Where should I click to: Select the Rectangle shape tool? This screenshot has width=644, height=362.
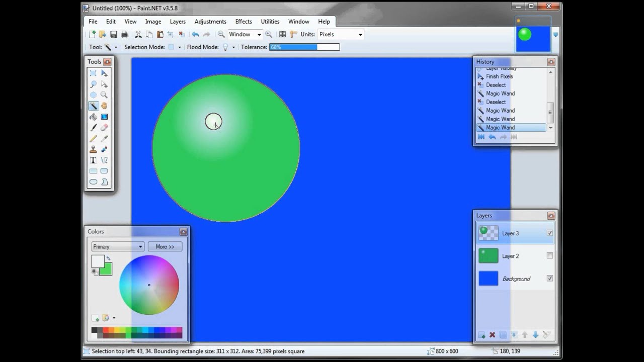click(x=93, y=171)
